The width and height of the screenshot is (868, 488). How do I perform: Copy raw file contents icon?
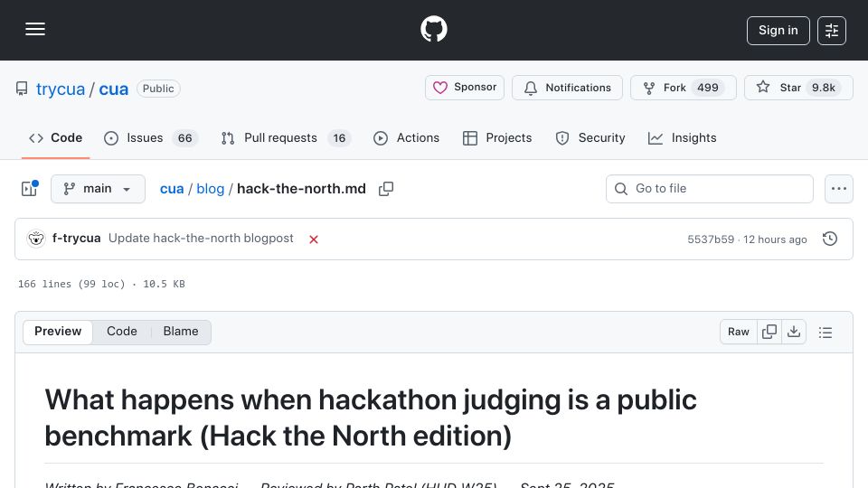[x=769, y=332]
